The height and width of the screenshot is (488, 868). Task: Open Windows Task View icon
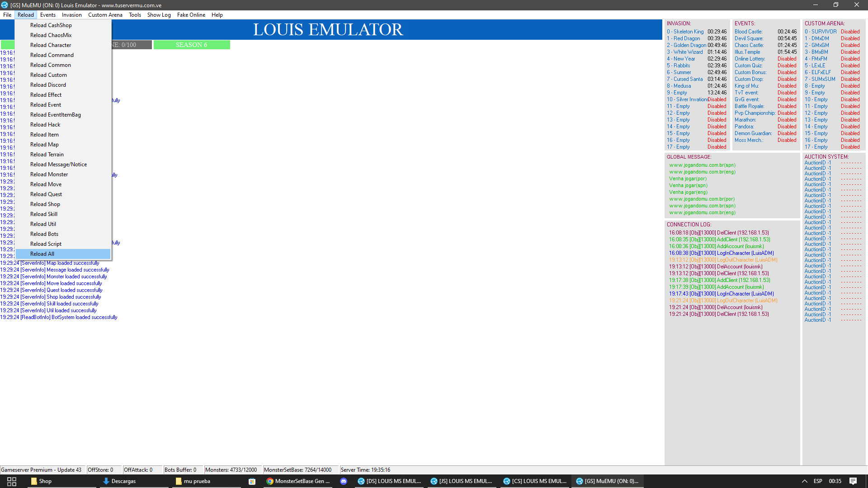point(12,481)
